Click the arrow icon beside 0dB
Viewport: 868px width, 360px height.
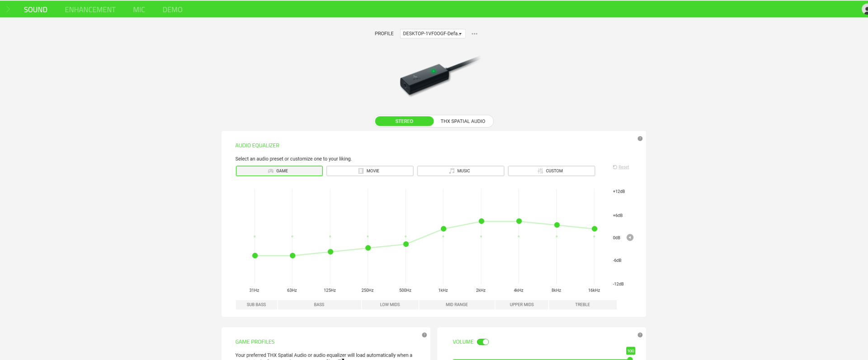click(x=630, y=238)
